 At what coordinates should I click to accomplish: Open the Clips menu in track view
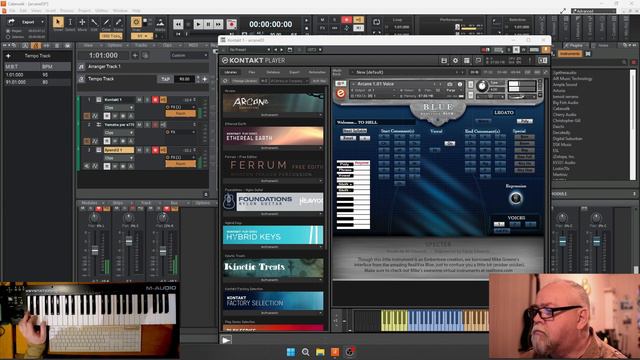click(x=167, y=45)
